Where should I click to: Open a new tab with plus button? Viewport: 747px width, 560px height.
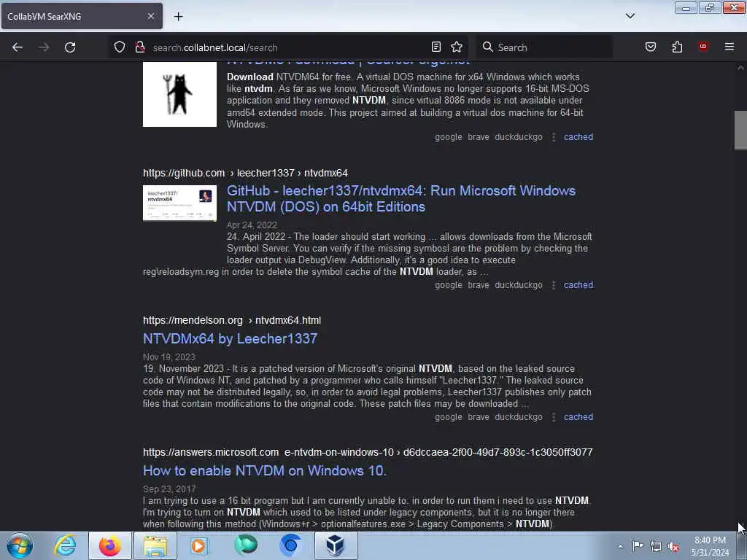click(178, 17)
